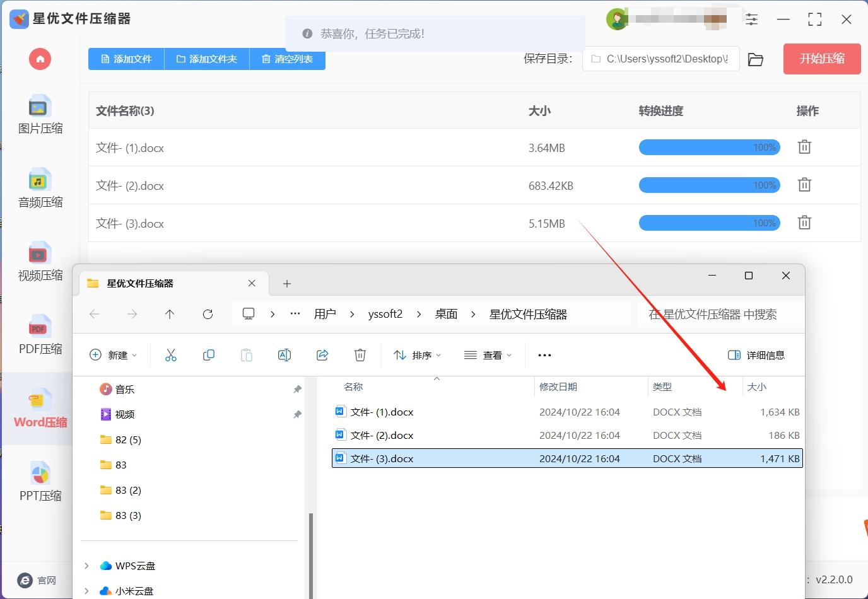This screenshot has width=868, height=599.
Task: Expand the WPS云盘 tree node
Action: (86, 566)
